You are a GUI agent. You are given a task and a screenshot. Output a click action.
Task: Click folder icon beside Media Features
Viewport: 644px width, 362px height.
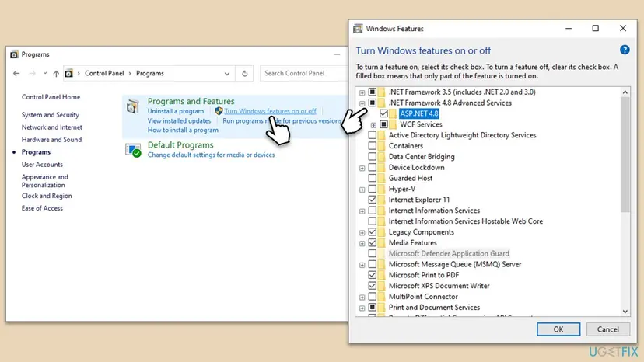[x=382, y=242]
